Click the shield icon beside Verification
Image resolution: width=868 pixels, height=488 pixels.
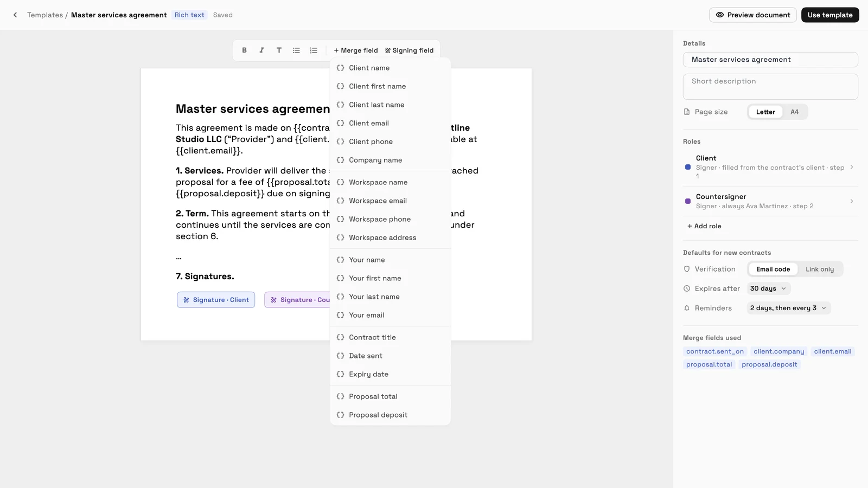pyautogui.click(x=687, y=269)
